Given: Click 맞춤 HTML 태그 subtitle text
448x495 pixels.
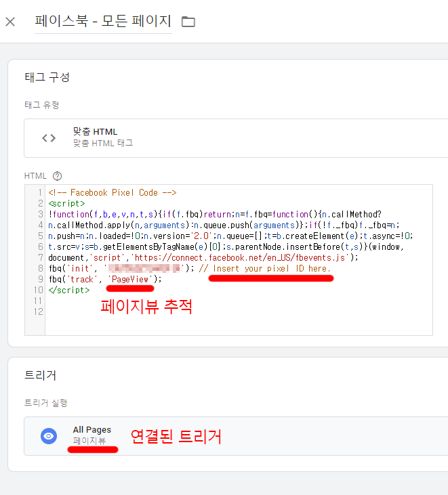Looking at the screenshot, I should click(103, 144).
